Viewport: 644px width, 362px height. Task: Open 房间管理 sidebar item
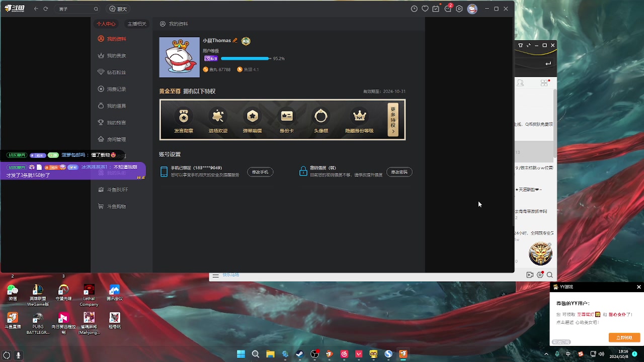pyautogui.click(x=112, y=139)
